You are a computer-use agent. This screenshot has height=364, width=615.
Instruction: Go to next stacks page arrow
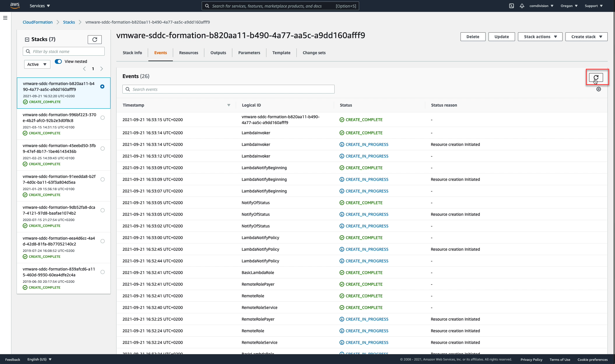pyautogui.click(x=101, y=69)
